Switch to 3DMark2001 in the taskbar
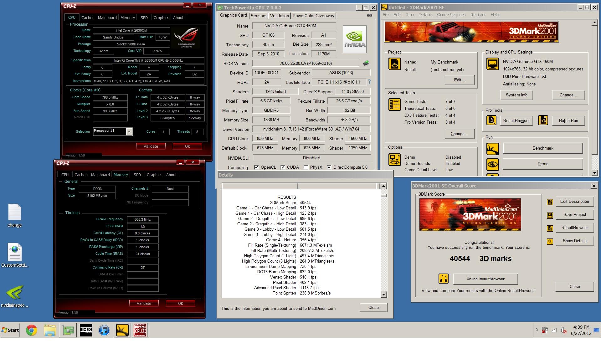This screenshot has height=364, width=601. (122, 330)
